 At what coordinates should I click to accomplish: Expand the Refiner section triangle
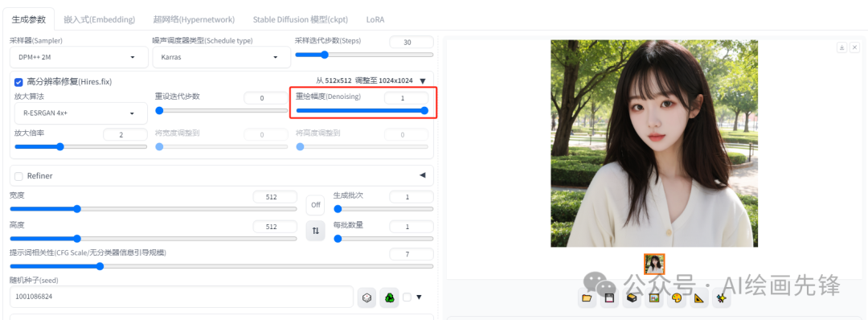pyautogui.click(x=423, y=175)
